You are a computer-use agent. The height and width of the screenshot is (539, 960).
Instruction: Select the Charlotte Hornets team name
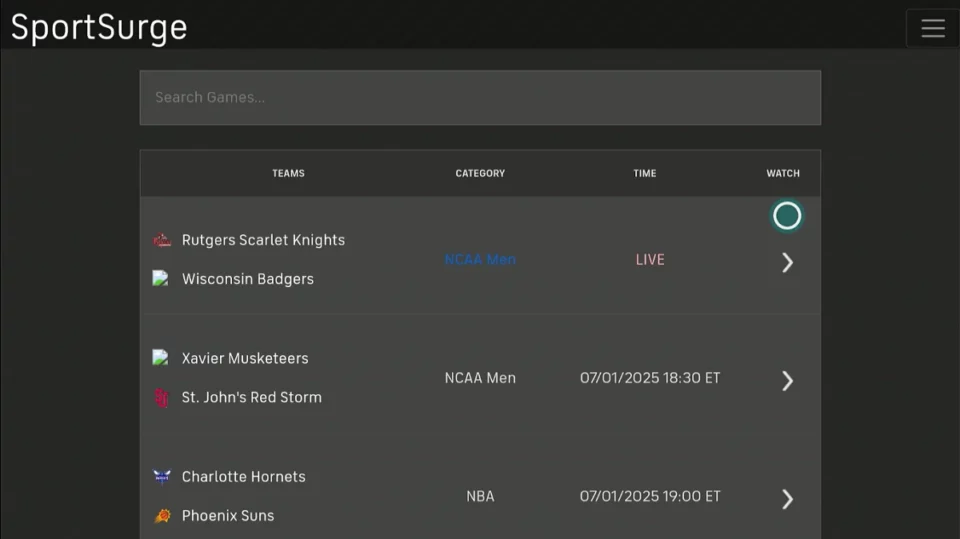point(244,477)
